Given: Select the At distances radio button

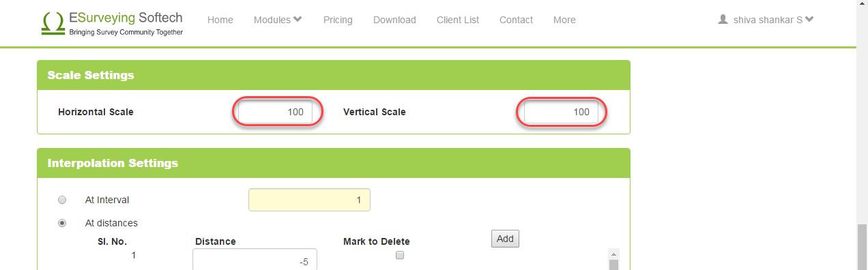Looking at the screenshot, I should pos(62,222).
